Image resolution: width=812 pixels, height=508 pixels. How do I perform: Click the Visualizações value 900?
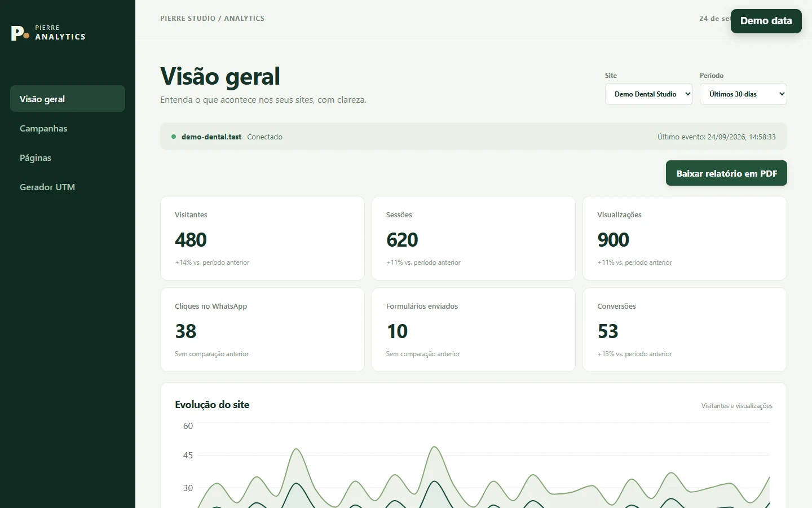613,240
